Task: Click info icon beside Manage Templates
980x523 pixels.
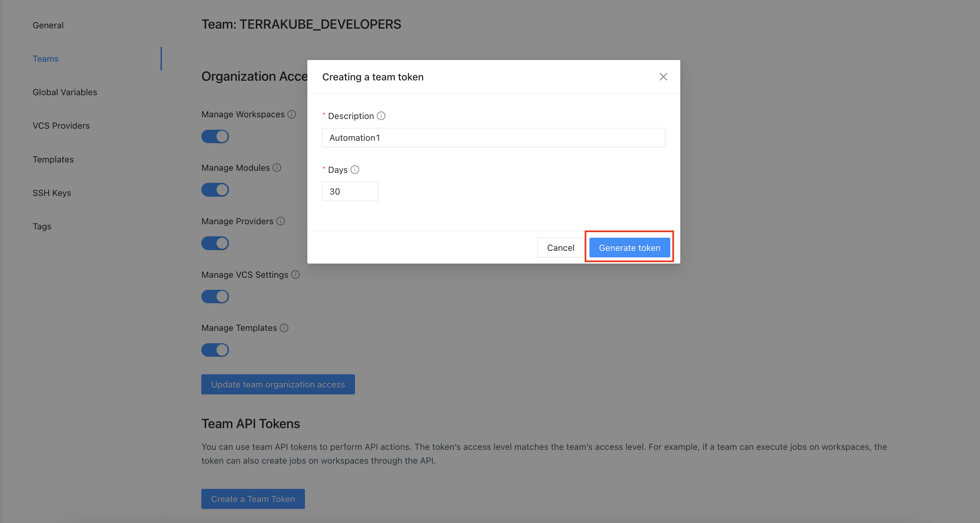Action: (284, 328)
